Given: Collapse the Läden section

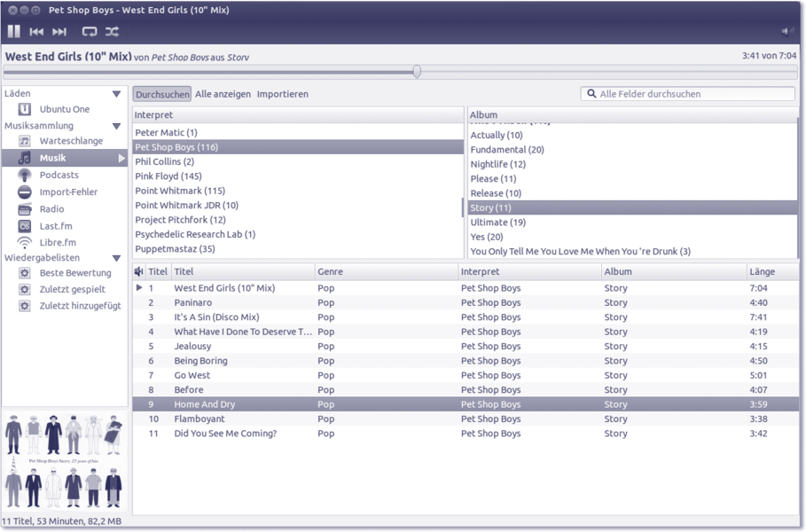Looking at the screenshot, I should click(116, 94).
